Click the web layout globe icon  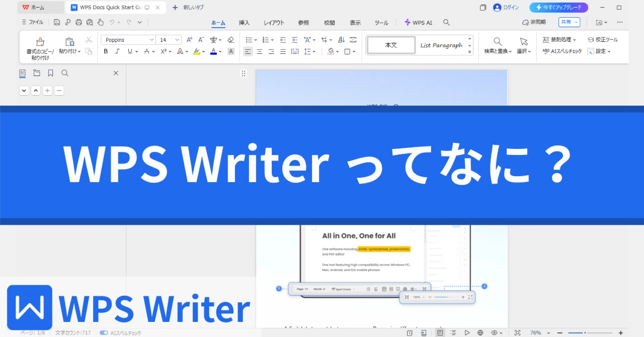click(480, 333)
